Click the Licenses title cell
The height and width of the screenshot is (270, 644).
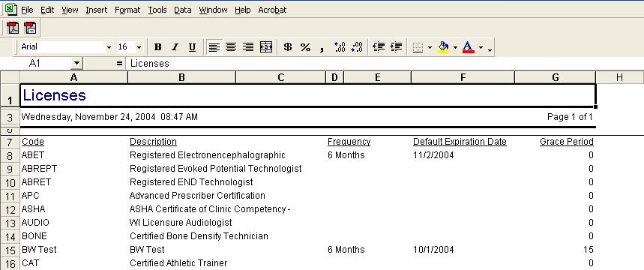tap(307, 95)
